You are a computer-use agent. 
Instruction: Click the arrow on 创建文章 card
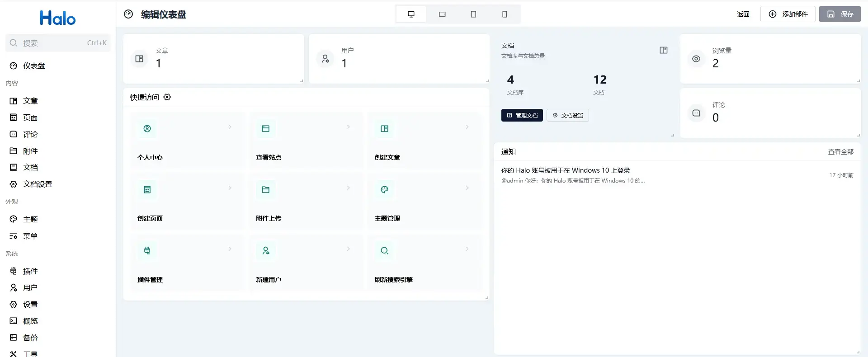tap(467, 127)
